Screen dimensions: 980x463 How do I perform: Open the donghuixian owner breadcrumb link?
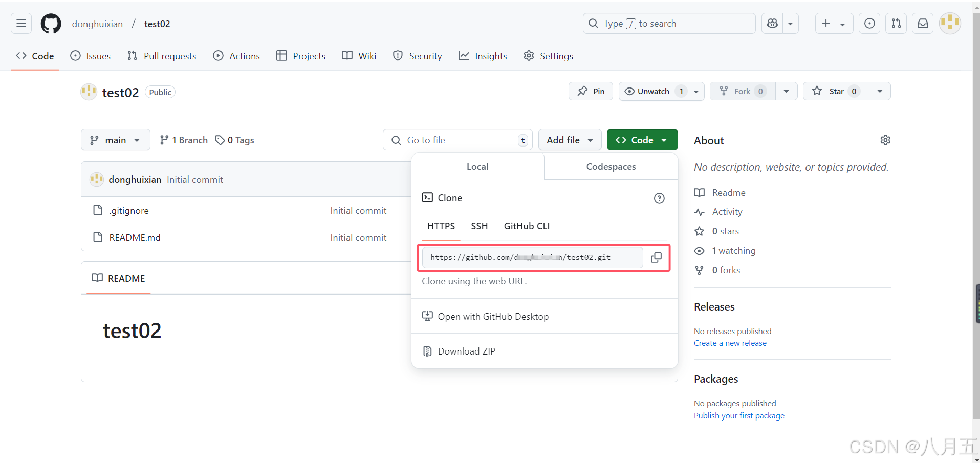pyautogui.click(x=97, y=24)
